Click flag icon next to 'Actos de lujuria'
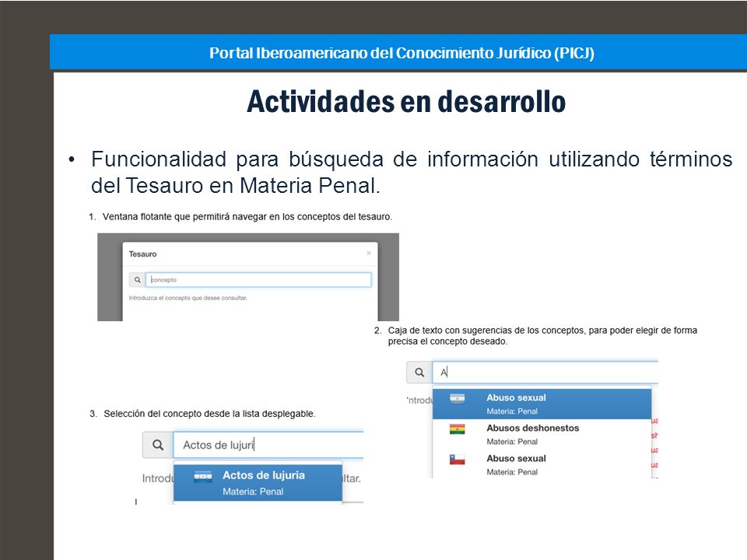Viewport: 747px width, 560px height. (x=203, y=476)
